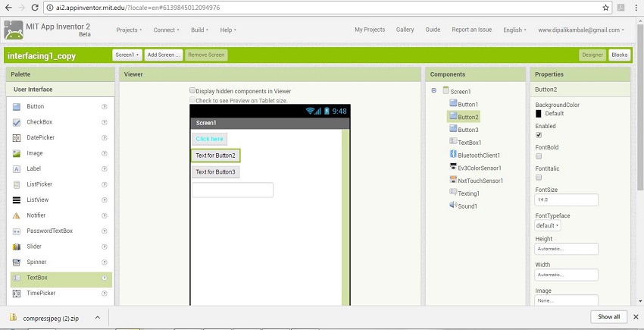Go back in browser history

[8, 8]
